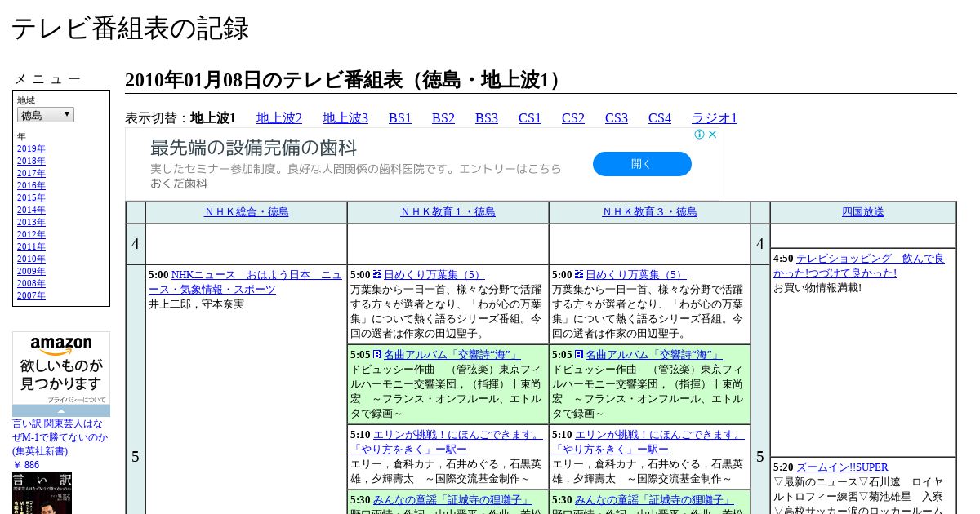Open the NHKニュース おはよう日本 program link

(x=246, y=282)
